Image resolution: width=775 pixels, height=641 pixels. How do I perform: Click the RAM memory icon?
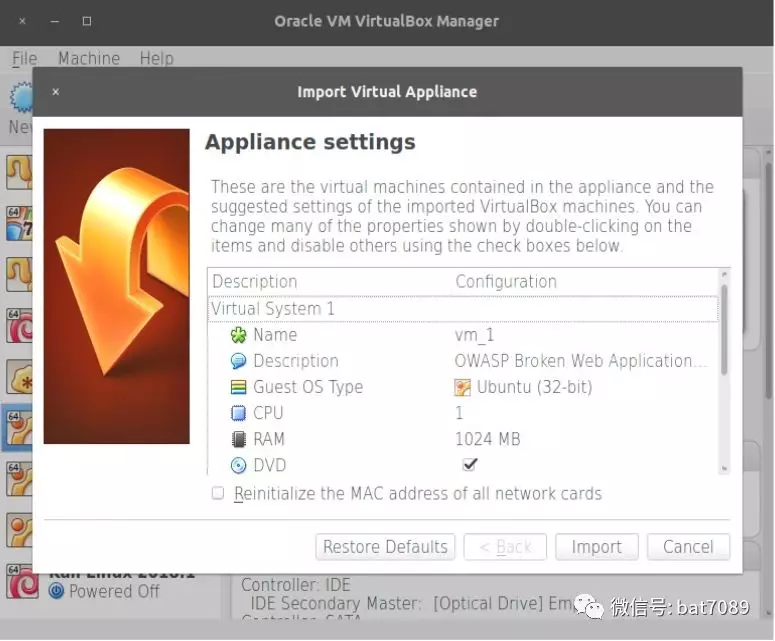[x=238, y=439]
